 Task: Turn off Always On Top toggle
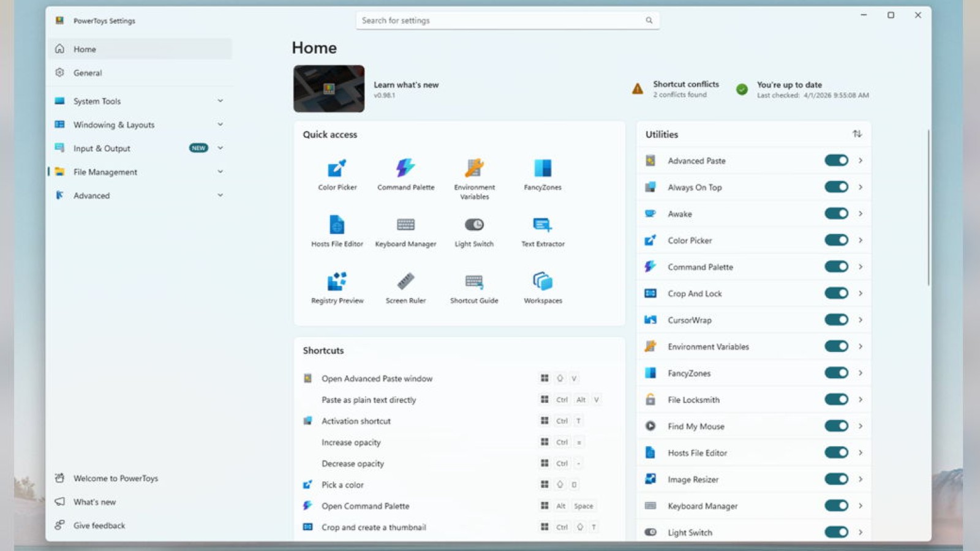836,187
